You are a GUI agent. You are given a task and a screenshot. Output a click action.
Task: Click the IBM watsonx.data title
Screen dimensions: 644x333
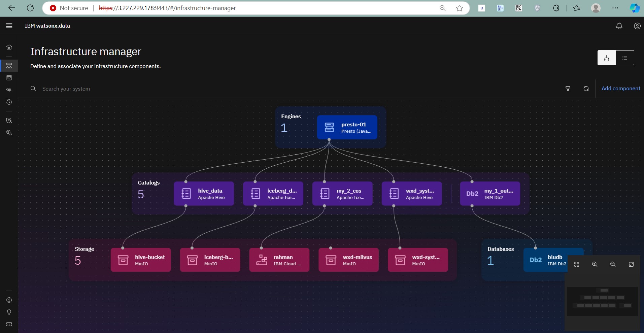[47, 26]
